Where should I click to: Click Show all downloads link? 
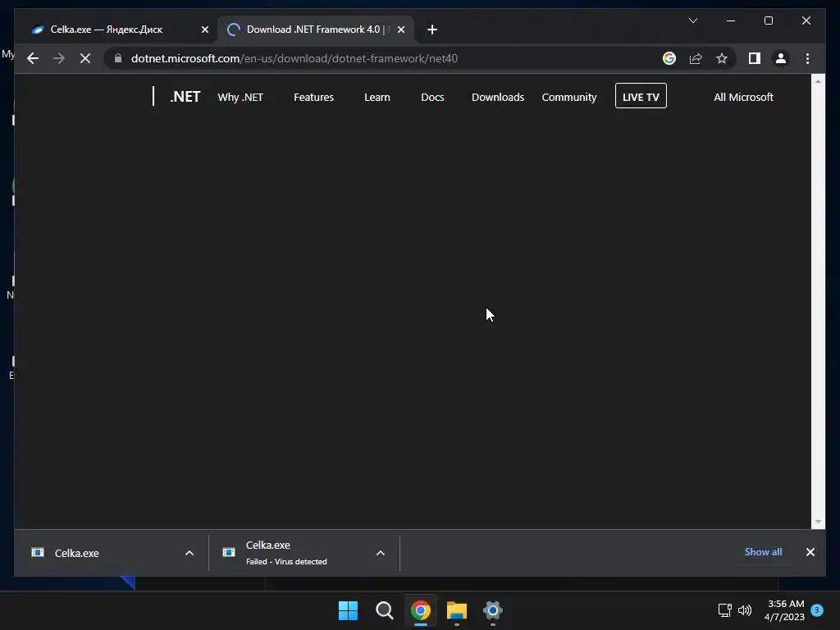[x=763, y=552]
